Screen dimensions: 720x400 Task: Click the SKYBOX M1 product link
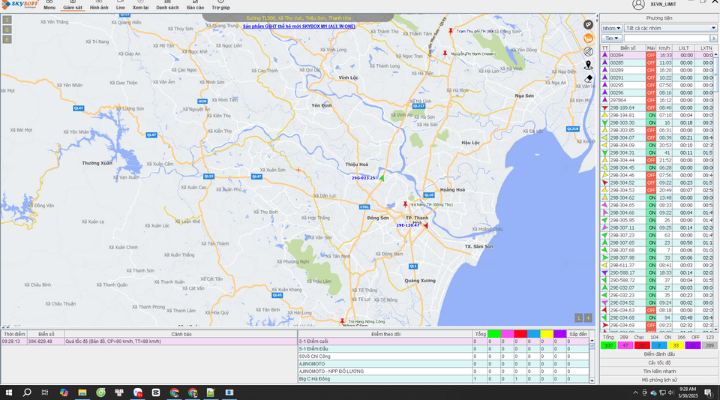[299, 27]
